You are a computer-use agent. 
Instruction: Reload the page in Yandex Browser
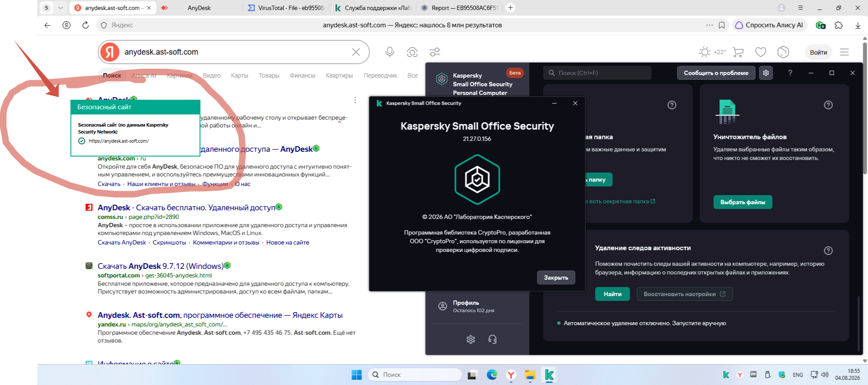(85, 25)
